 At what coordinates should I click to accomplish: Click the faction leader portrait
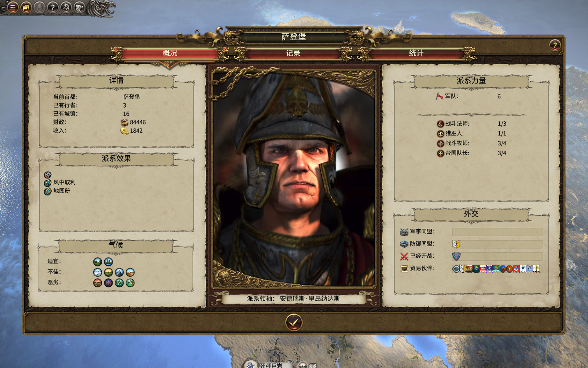tap(294, 178)
